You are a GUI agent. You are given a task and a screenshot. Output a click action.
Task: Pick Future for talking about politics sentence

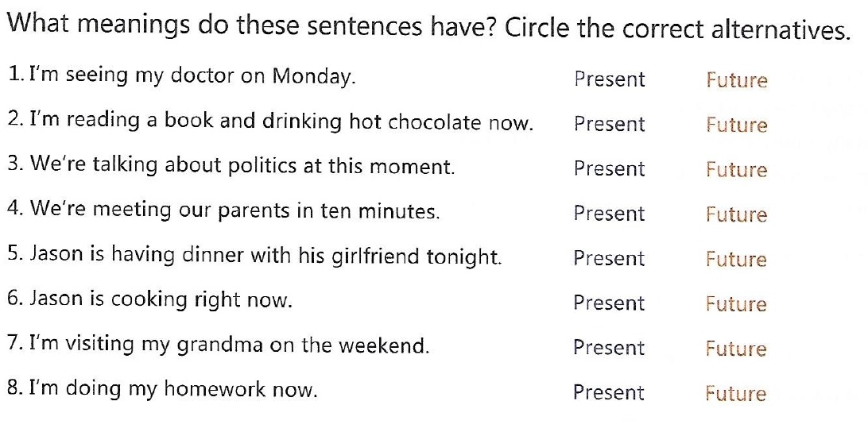737,170
